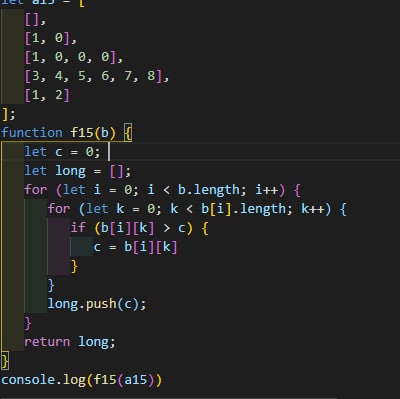Click the yellow closing brace of the if block
This screenshot has width=400, height=399.
click(74, 266)
